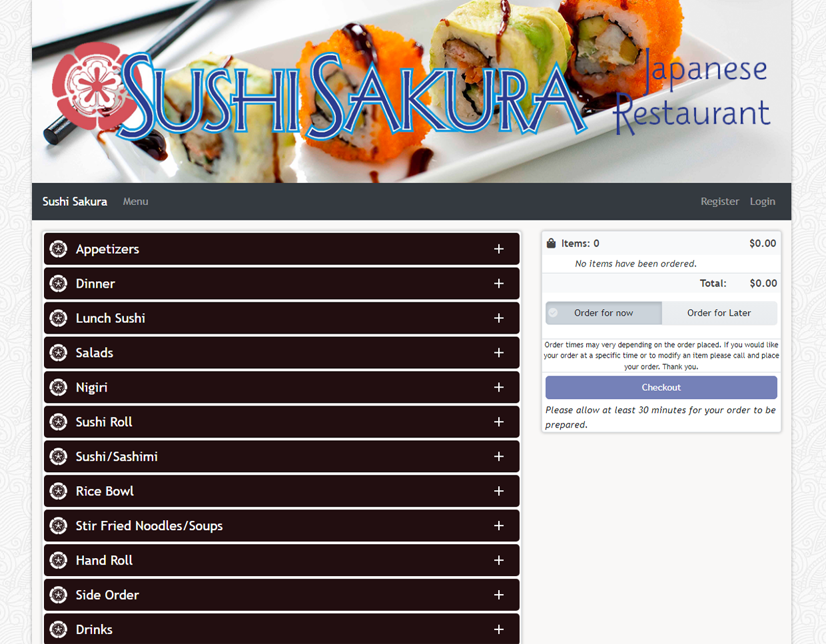Click the Lunch Sushi category label
This screenshot has width=826, height=644.
pos(111,318)
